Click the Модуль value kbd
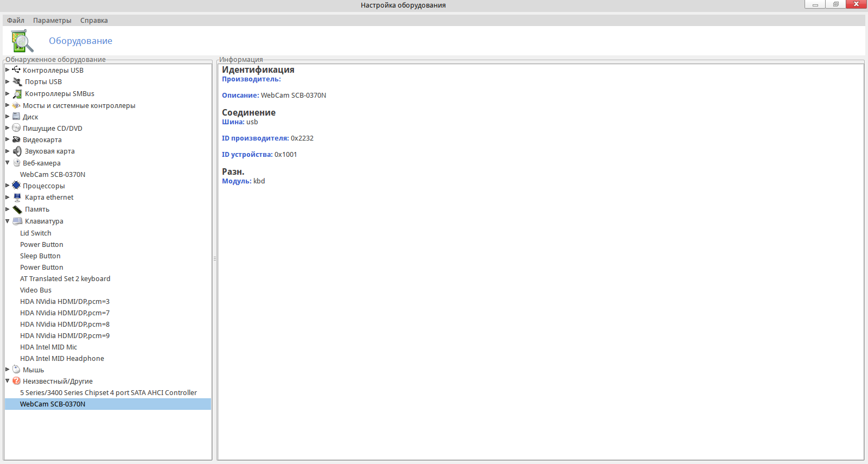 pyautogui.click(x=259, y=181)
